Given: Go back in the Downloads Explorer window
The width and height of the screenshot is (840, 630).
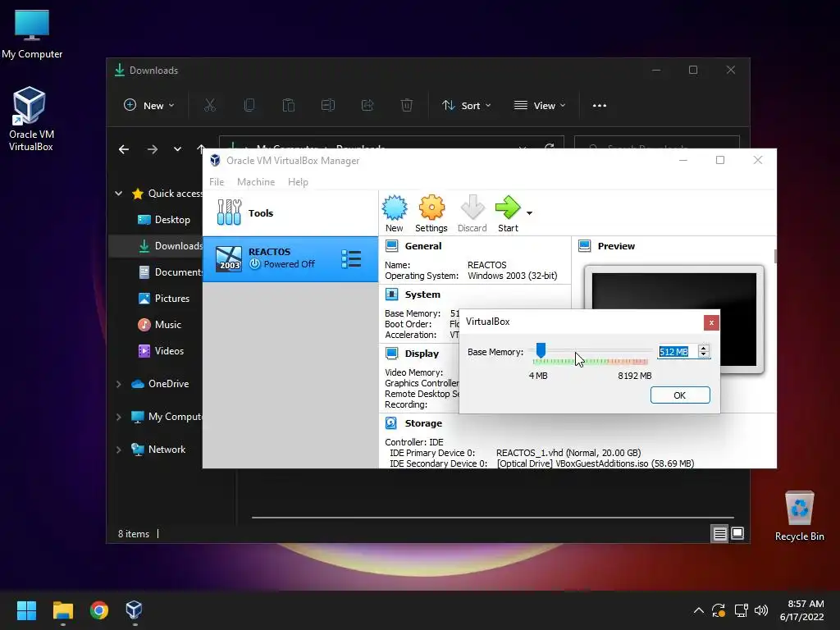Looking at the screenshot, I should tap(124, 149).
